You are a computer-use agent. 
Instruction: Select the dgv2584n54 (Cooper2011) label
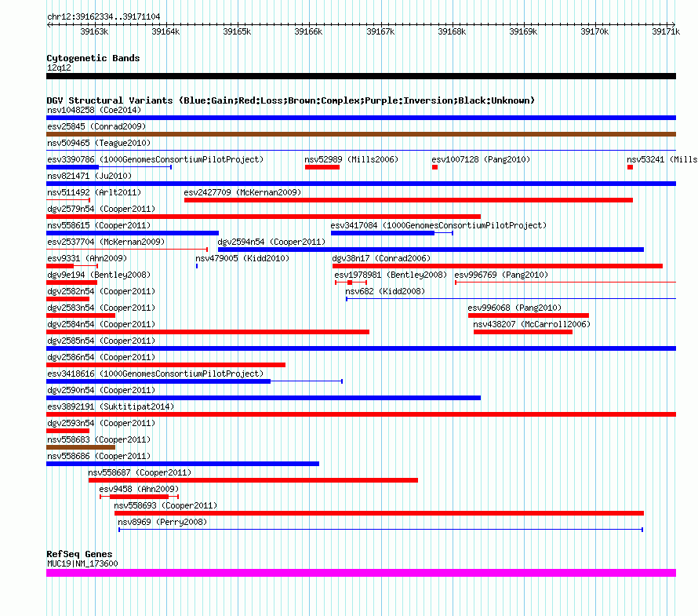pyautogui.click(x=101, y=324)
